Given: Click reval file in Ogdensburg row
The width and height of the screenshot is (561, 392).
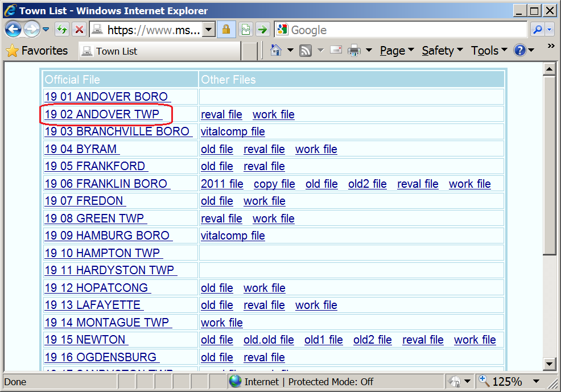Looking at the screenshot, I should 264,357.
